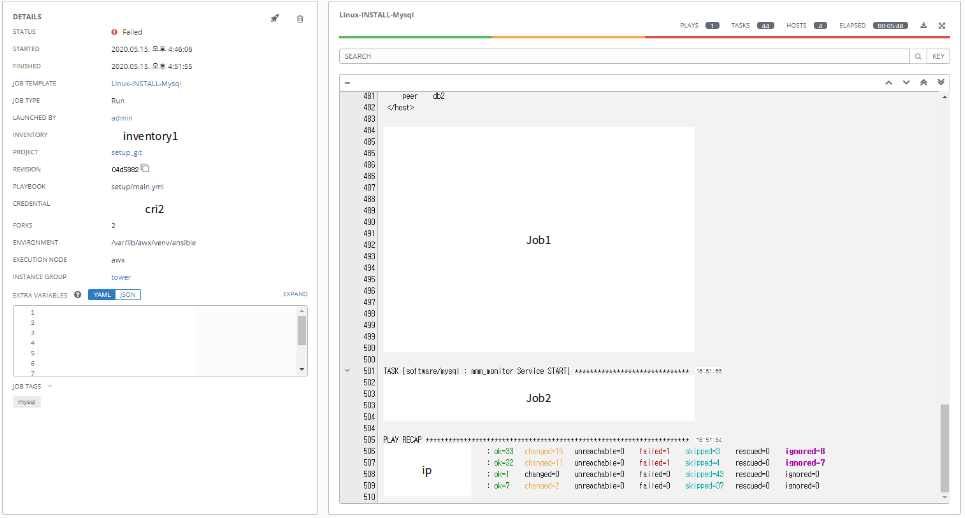This screenshot has width=965, height=518.
Task: Toggle Job Tags section arrow
Action: click(50, 386)
